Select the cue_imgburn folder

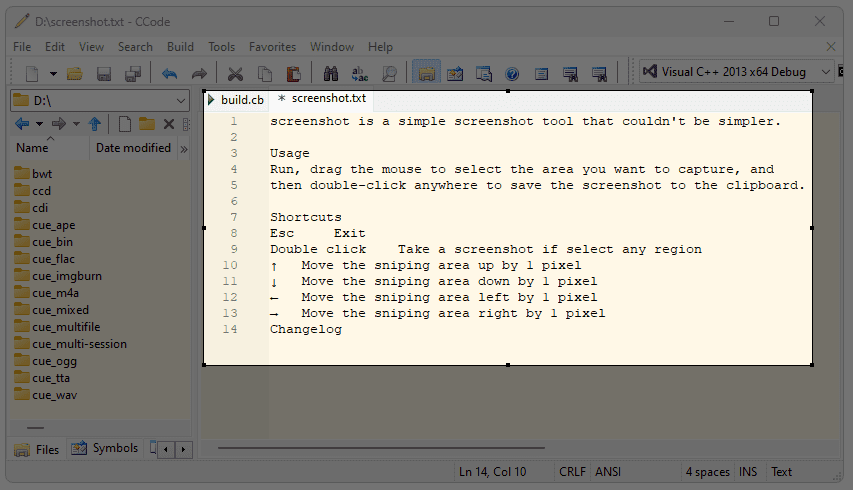pyautogui.click(x=58, y=276)
